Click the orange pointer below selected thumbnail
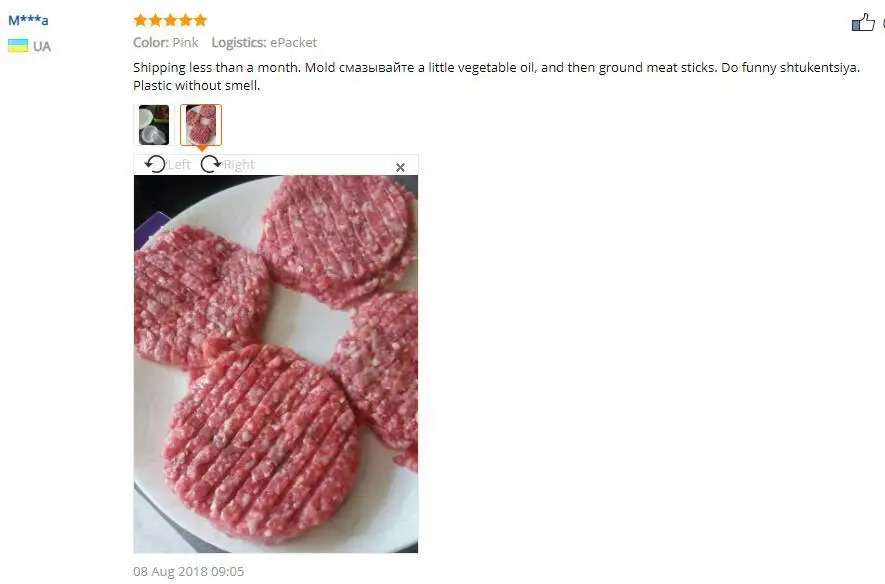The width and height of the screenshot is (885, 584). click(201, 148)
